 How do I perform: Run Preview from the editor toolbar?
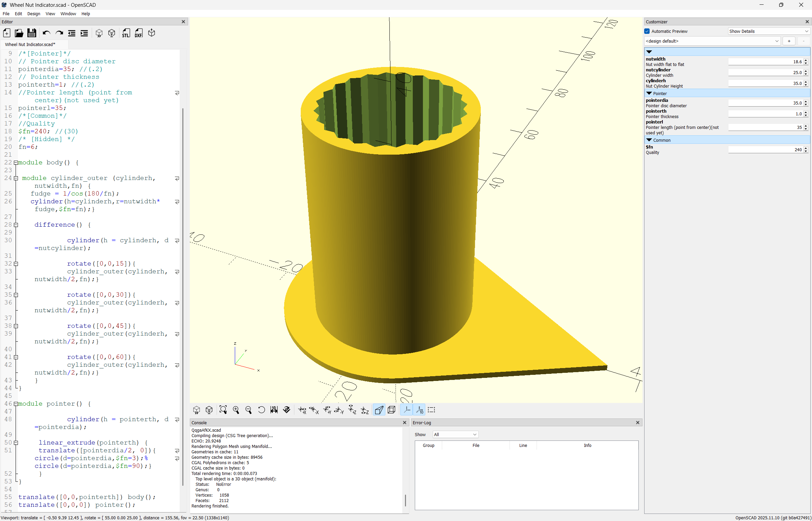coord(99,33)
